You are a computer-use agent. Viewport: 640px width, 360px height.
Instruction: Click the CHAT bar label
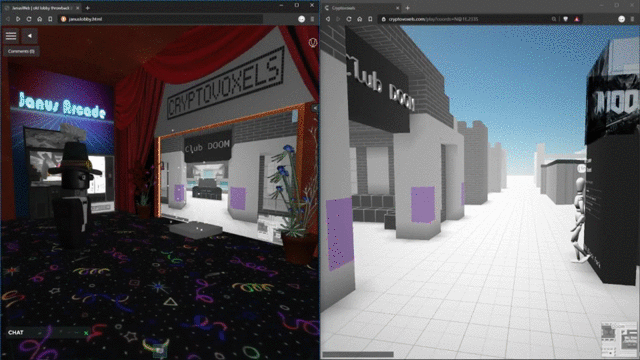coord(16,332)
